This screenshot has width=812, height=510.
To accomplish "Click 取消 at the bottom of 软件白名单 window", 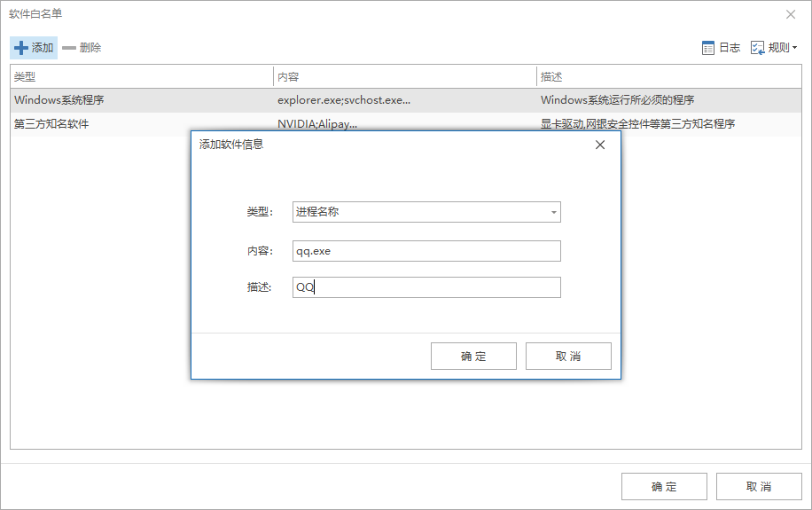I will [759, 486].
